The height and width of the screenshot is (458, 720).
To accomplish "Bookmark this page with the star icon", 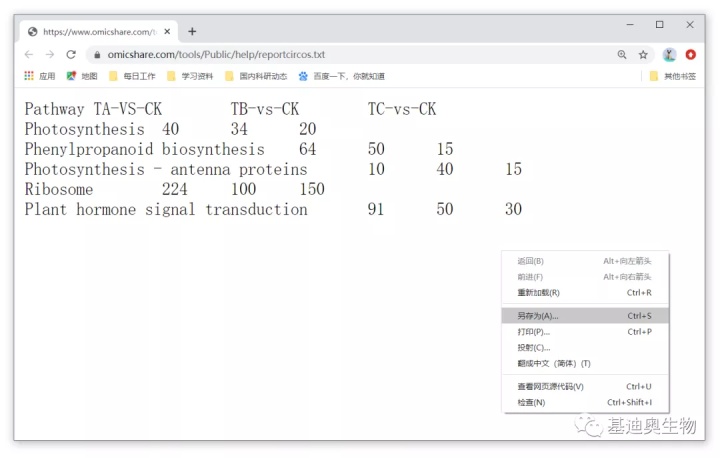I will pos(643,55).
